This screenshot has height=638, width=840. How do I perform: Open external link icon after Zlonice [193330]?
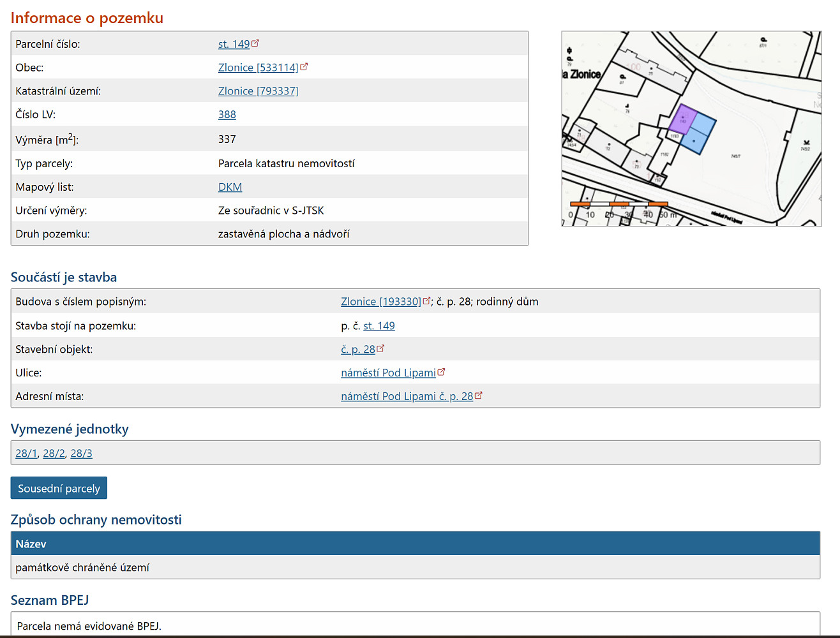(x=426, y=300)
